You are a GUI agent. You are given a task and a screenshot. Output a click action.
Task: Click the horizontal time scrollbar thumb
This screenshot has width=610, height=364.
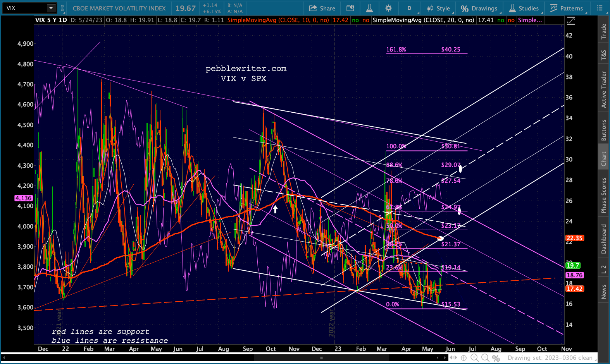pyautogui.click(x=321, y=358)
